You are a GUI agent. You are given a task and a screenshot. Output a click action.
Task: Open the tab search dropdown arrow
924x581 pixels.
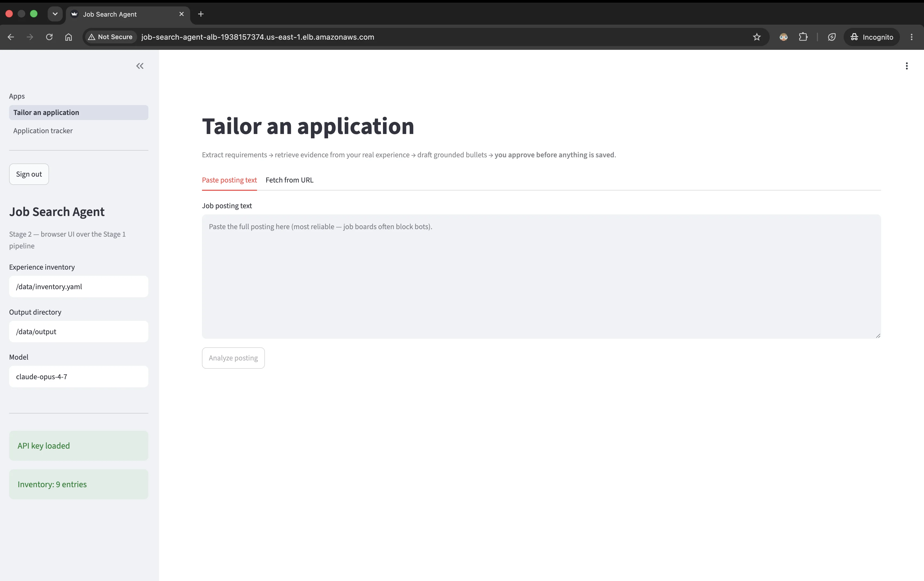point(55,14)
